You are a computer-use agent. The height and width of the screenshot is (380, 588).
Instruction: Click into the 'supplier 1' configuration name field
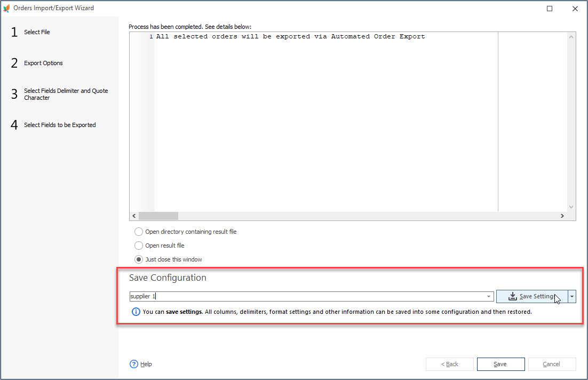click(309, 297)
